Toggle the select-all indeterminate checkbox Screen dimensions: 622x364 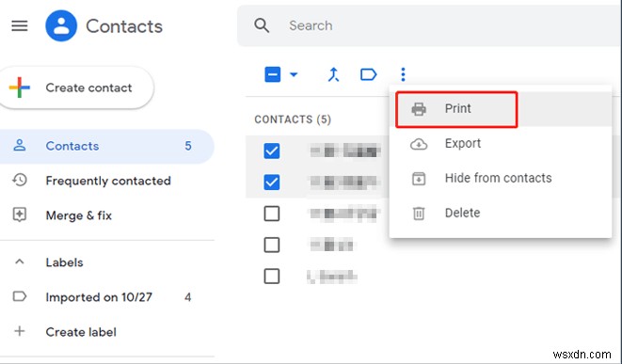click(x=273, y=74)
